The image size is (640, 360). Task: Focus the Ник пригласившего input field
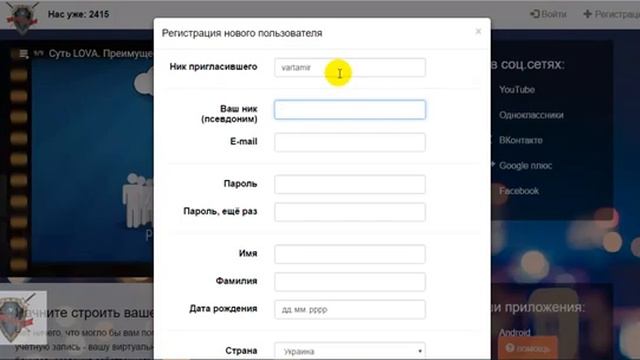(350, 67)
